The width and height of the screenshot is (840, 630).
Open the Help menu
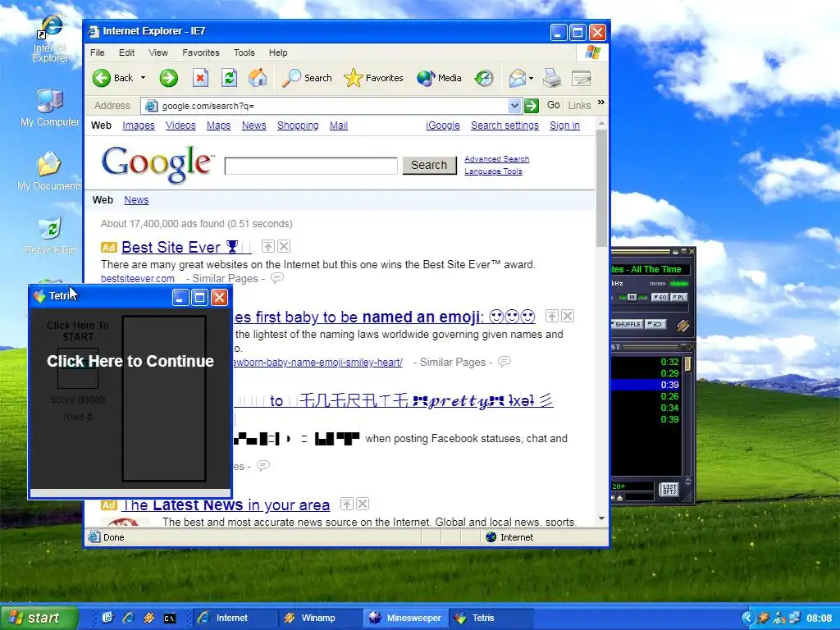click(278, 52)
